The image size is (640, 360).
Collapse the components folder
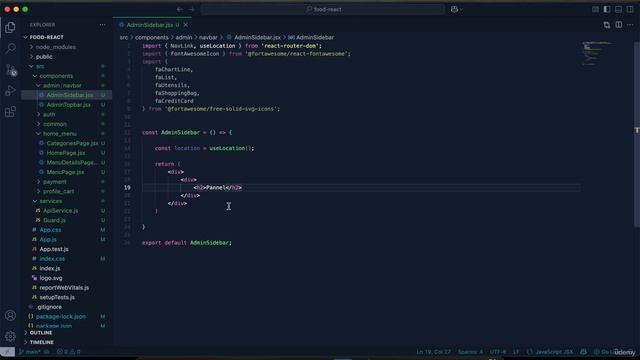pos(67,76)
